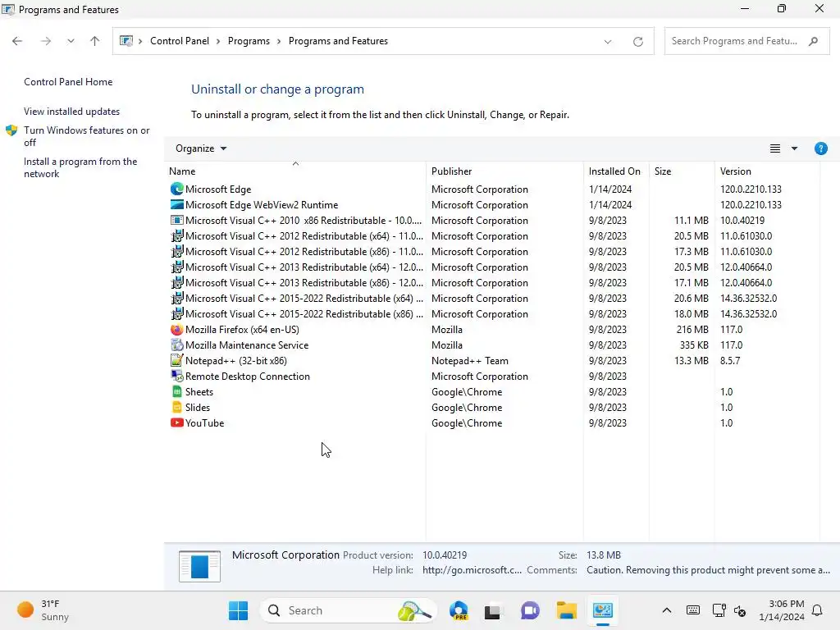Open Control Panel Home link
840x630 pixels.
point(68,82)
